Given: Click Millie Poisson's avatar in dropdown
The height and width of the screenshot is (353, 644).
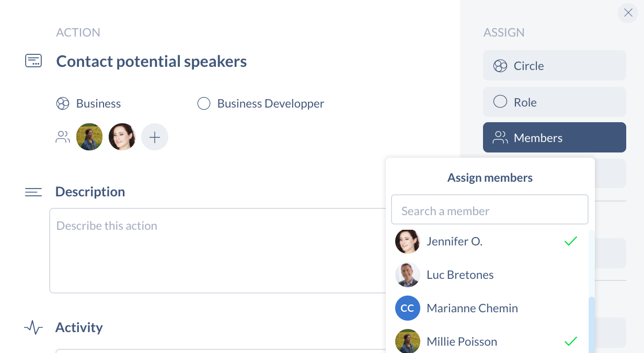Looking at the screenshot, I should tap(408, 341).
